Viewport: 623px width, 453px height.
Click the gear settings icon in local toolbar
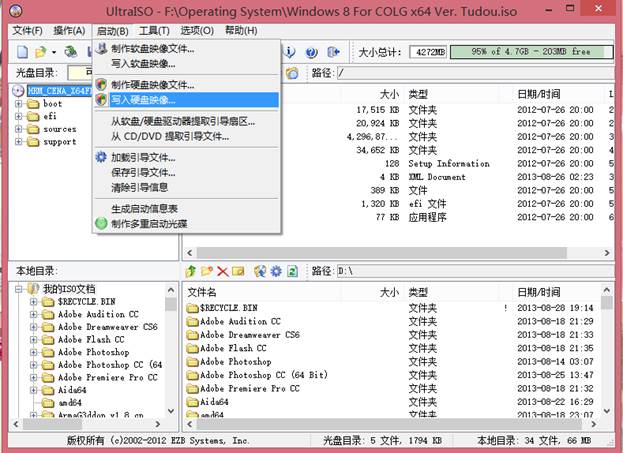pyautogui.click(x=276, y=271)
